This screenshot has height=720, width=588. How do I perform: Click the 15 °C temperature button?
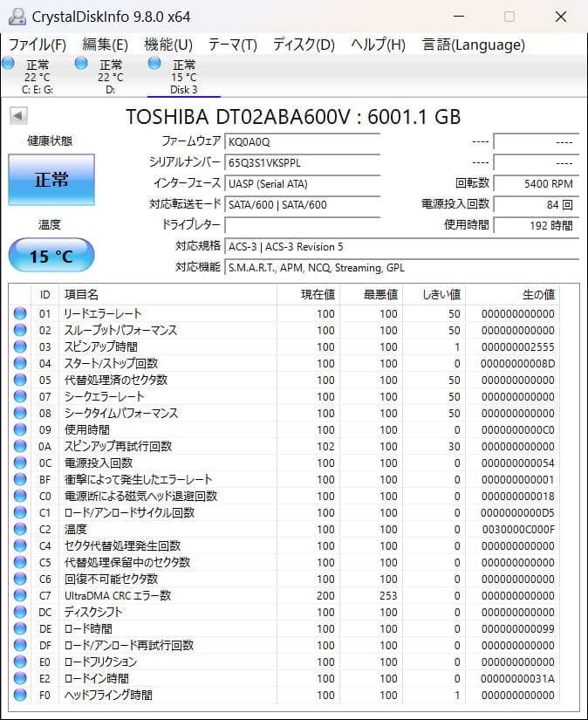[x=51, y=256]
